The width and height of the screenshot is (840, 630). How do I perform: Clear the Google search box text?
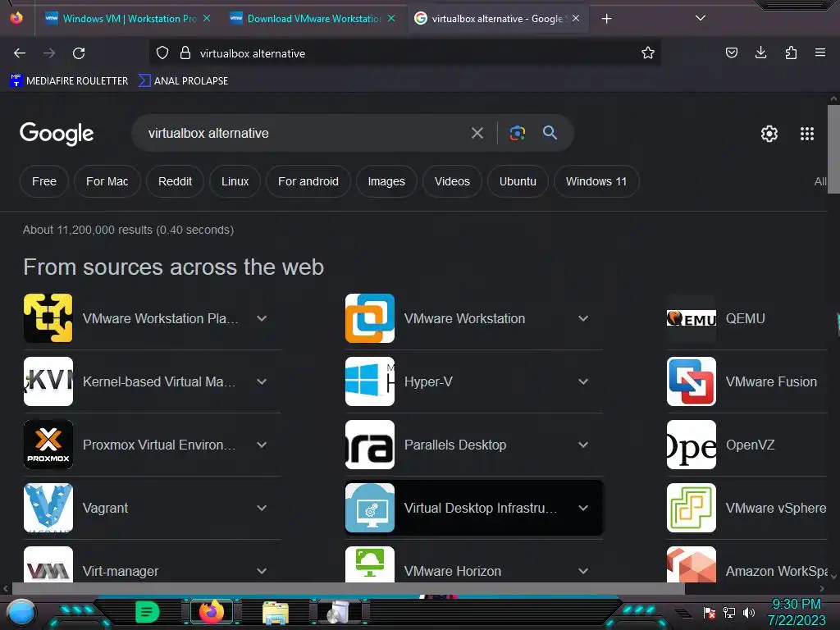pos(477,133)
